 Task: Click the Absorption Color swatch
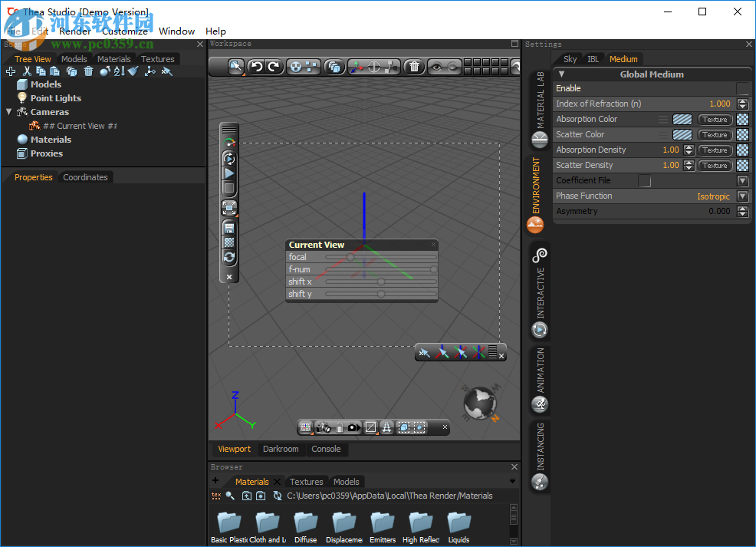click(682, 119)
